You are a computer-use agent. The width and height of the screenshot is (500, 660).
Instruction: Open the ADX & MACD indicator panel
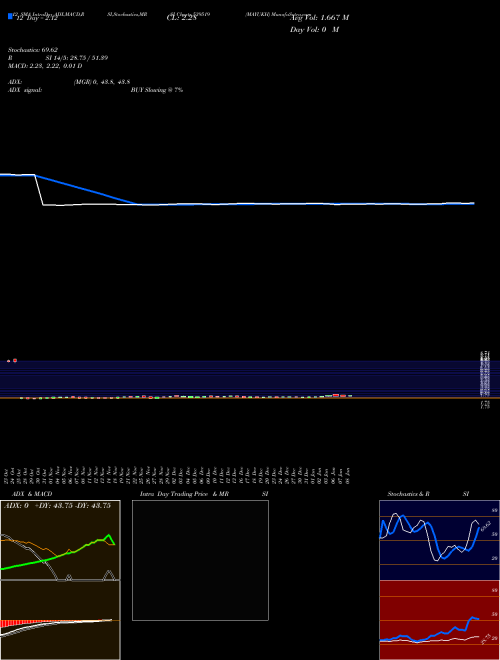[x=60, y=580]
